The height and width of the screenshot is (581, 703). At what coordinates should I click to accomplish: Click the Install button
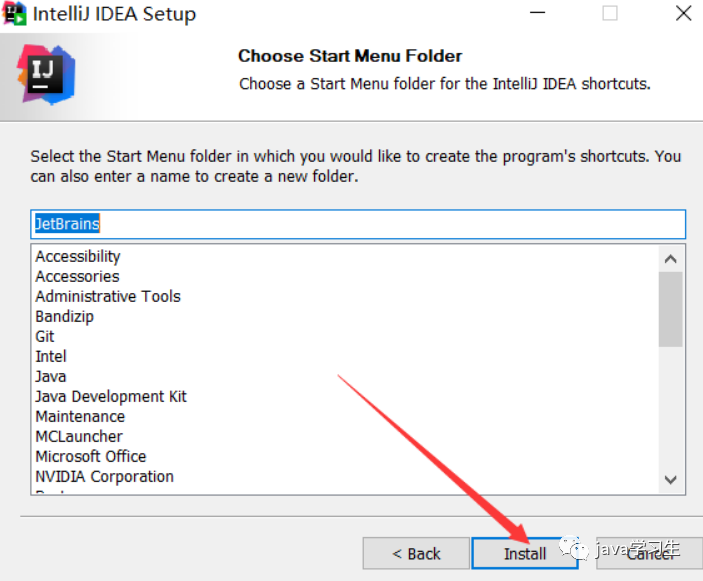tap(525, 553)
